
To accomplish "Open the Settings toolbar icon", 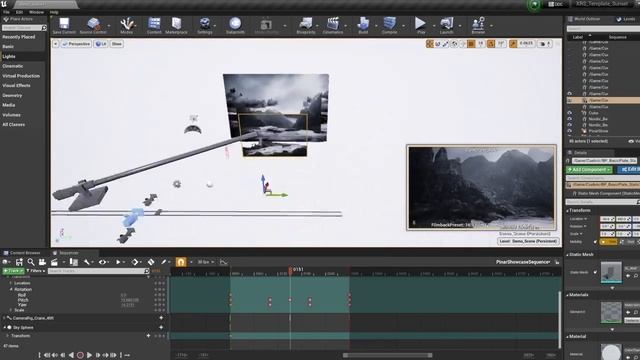I will click(204, 25).
